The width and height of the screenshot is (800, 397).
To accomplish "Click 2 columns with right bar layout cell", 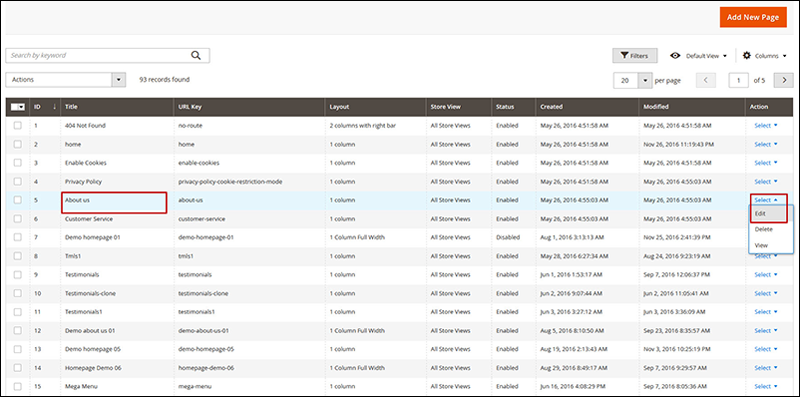I will pyautogui.click(x=363, y=126).
